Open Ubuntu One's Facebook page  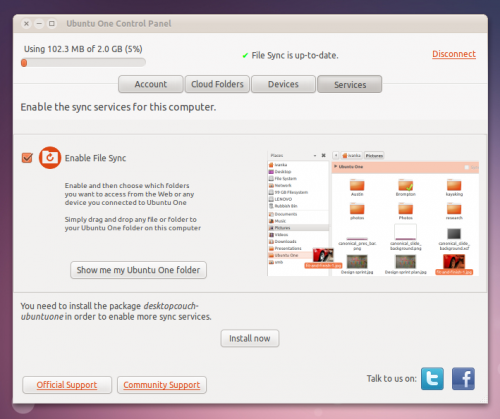pos(463,379)
